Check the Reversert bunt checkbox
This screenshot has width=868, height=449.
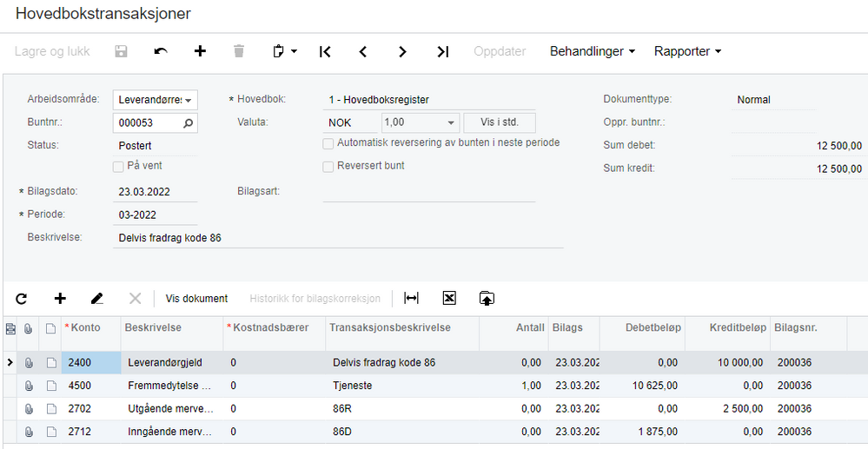328,166
